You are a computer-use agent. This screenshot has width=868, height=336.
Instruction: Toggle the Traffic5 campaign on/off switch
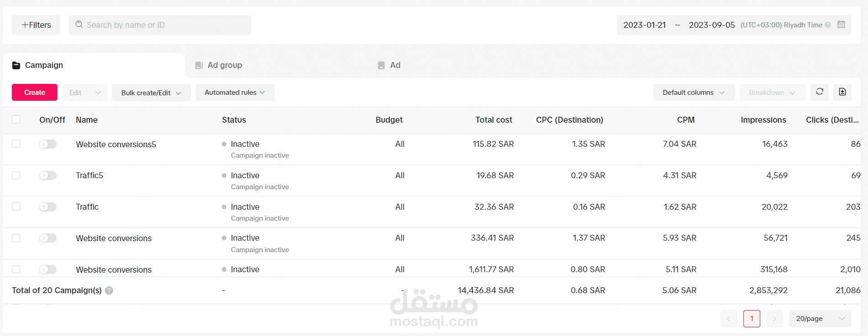(x=47, y=176)
